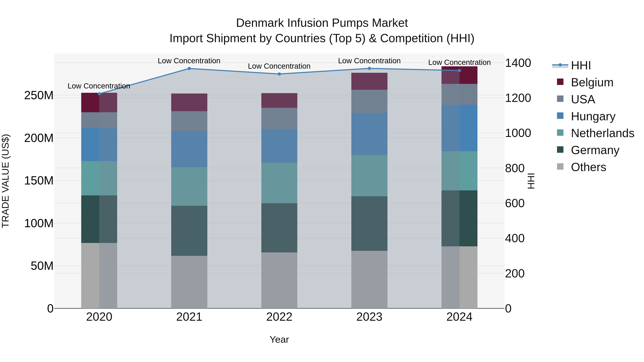Select the Others segment in the 2024 bar
This screenshot has width=644, height=362.
pos(460,278)
